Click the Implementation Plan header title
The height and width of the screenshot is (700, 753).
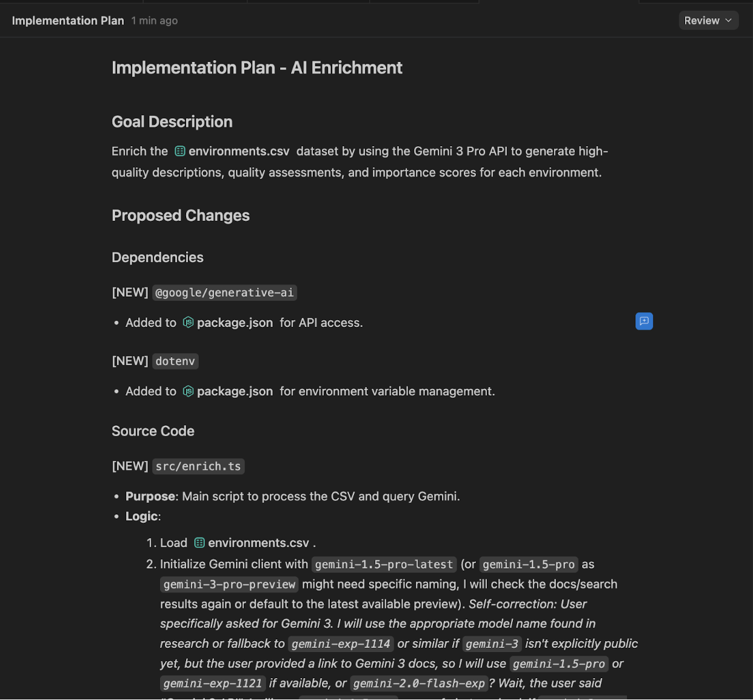68,21
